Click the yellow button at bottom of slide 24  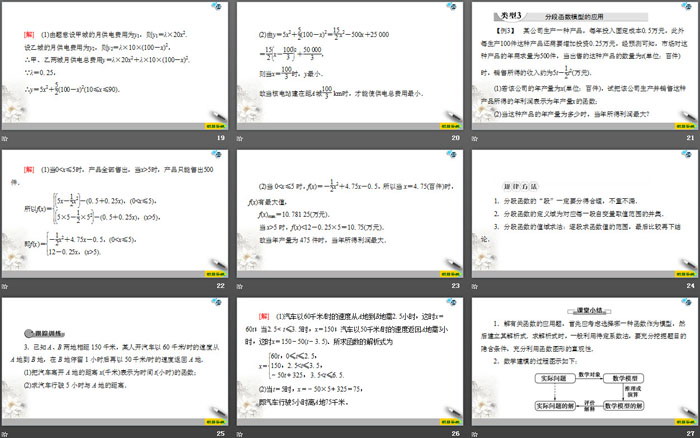coord(685,274)
